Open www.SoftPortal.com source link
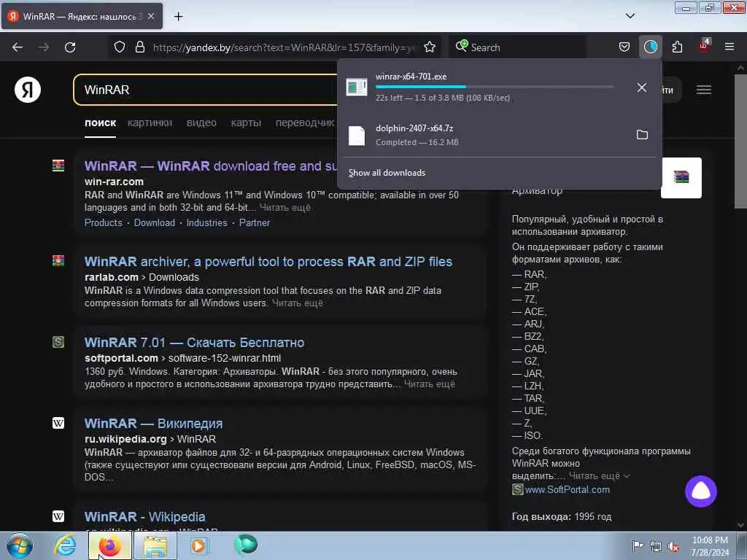The image size is (747, 560). (567, 489)
